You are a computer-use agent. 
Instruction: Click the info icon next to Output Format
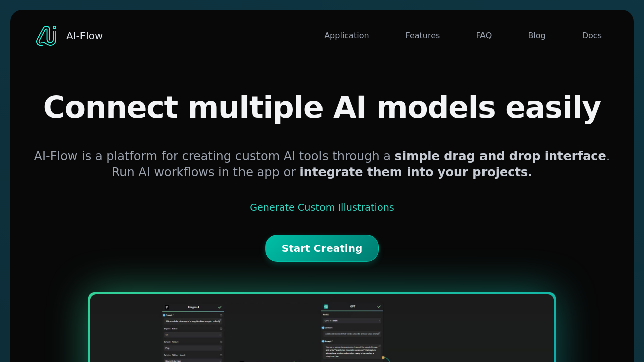click(221, 342)
